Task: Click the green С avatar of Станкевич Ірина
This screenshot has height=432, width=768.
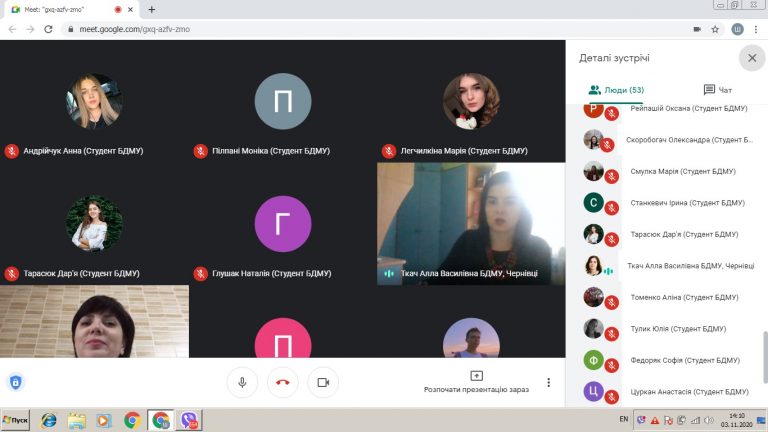Action: [x=593, y=202]
